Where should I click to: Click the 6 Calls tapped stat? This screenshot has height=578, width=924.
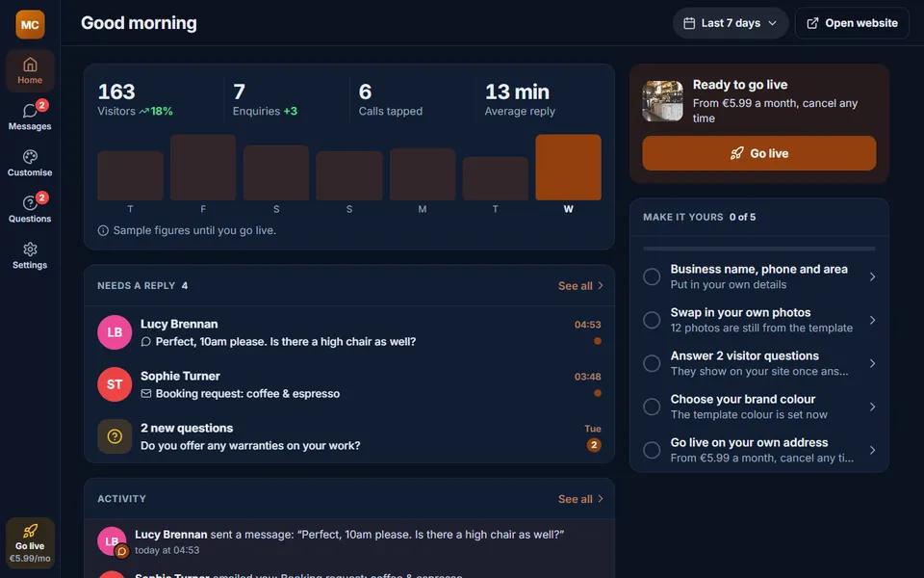point(391,99)
